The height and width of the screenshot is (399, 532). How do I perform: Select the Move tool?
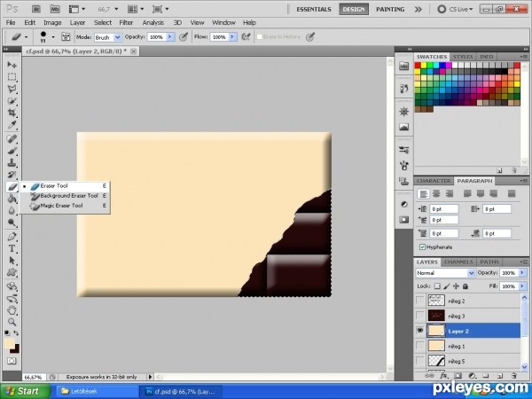tap(12, 65)
